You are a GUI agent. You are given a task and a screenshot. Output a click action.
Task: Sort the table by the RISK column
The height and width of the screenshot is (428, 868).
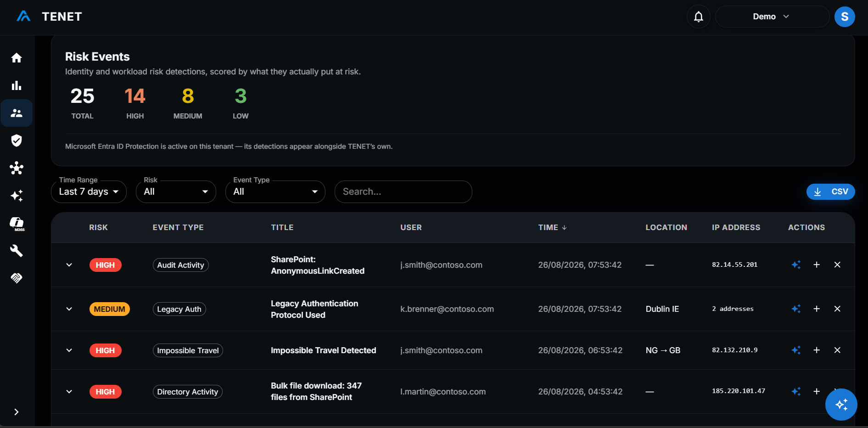[x=98, y=227]
